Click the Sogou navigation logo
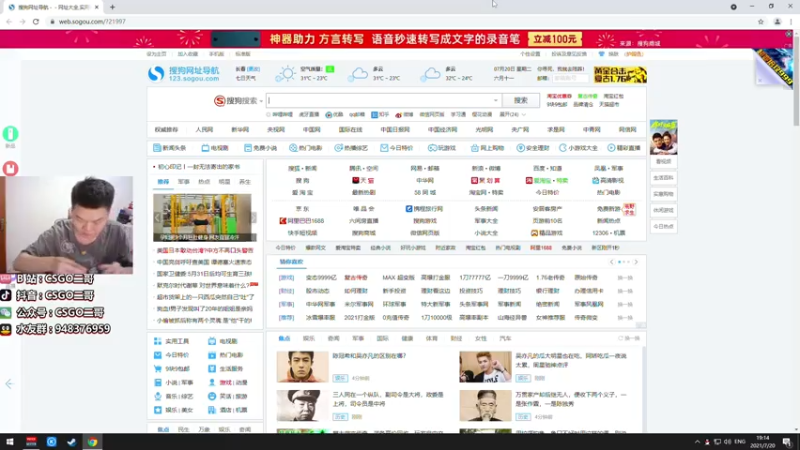 point(184,74)
